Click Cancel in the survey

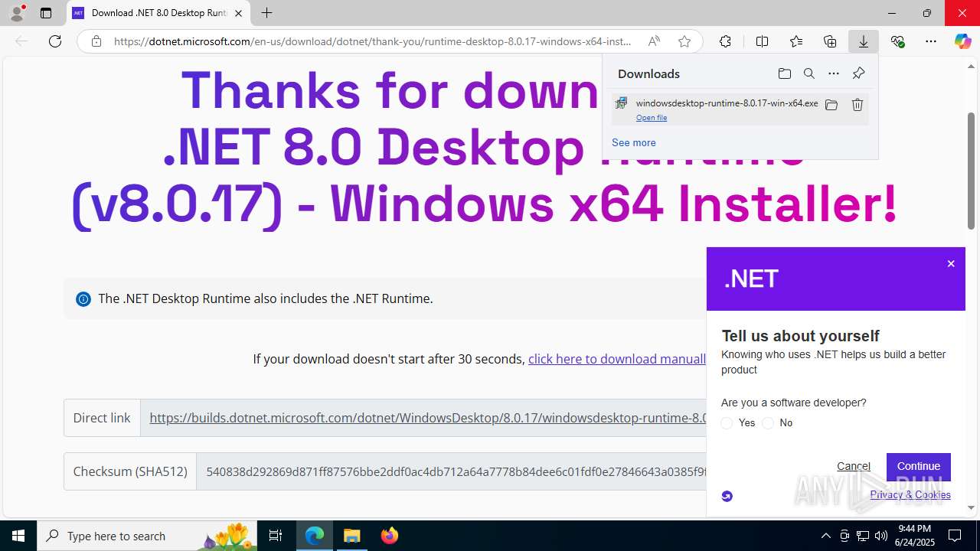(854, 466)
